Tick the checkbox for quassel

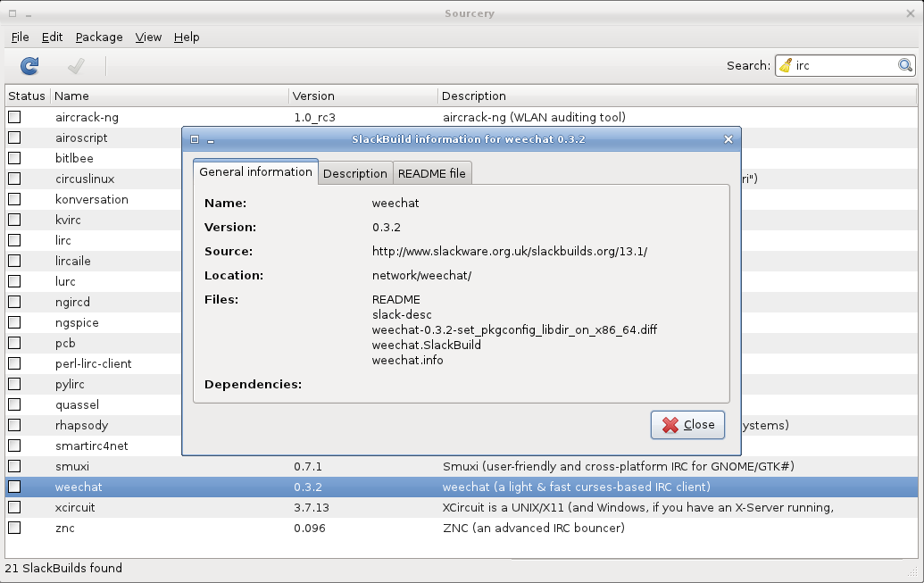click(15, 404)
